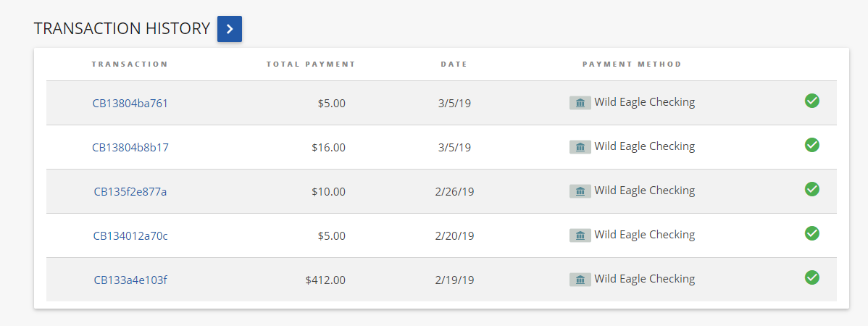868x326 pixels.
Task: Click the Transaction History heading
Action: click(x=122, y=29)
